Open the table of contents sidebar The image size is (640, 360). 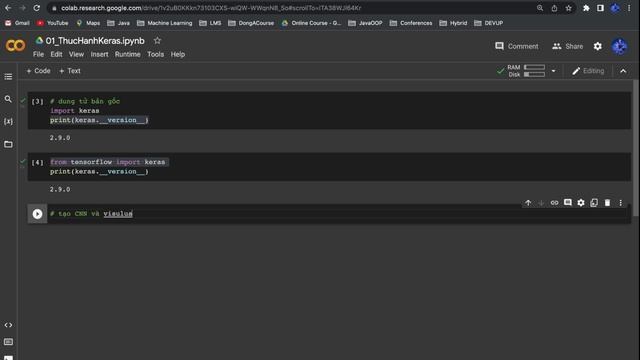pos(8,77)
